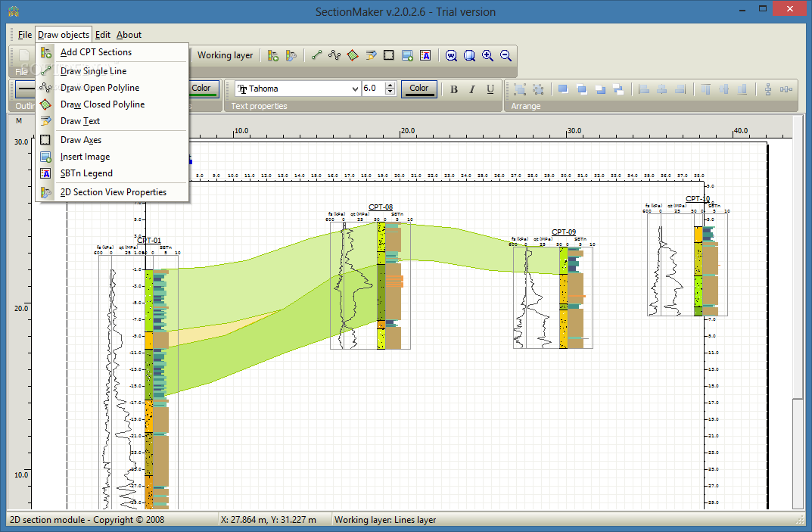Select the draw axes tool in the toolbar
The width and height of the screenshot is (812, 532).
389,55
